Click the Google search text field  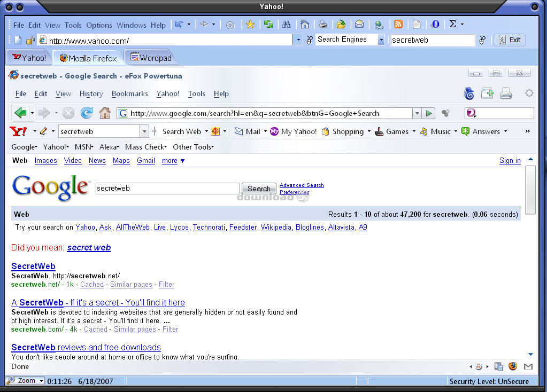(167, 189)
